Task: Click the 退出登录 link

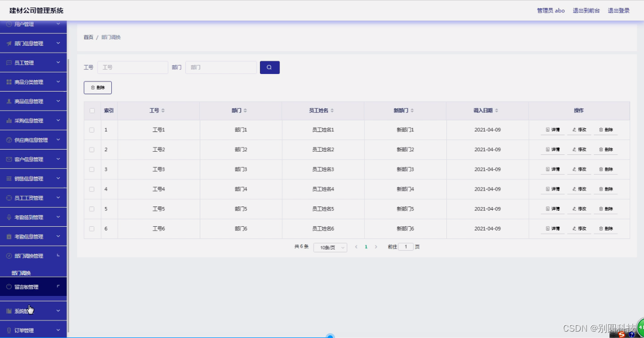Action: pos(618,10)
